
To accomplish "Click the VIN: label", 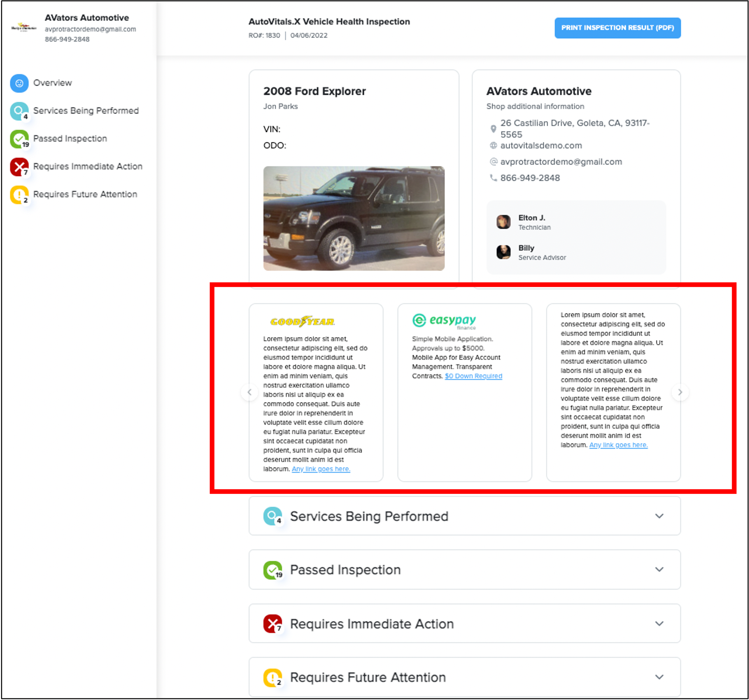I will [272, 129].
